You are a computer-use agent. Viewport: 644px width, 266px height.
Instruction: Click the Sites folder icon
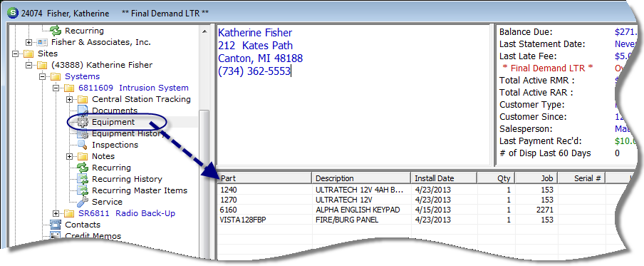coord(28,53)
